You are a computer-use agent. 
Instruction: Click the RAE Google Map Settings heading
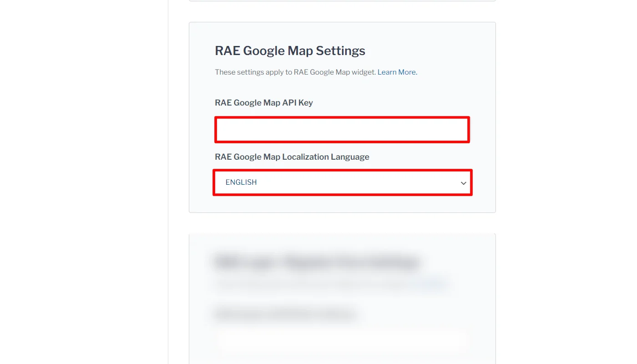point(290,51)
